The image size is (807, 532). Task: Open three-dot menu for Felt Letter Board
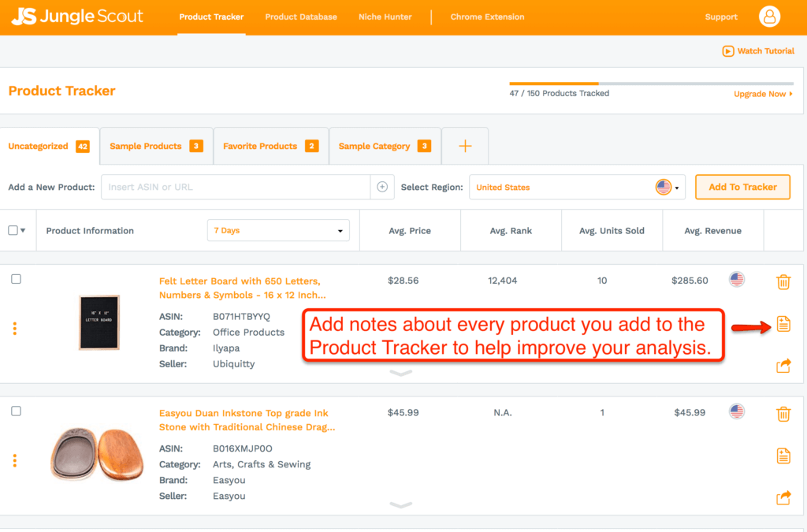(x=15, y=328)
